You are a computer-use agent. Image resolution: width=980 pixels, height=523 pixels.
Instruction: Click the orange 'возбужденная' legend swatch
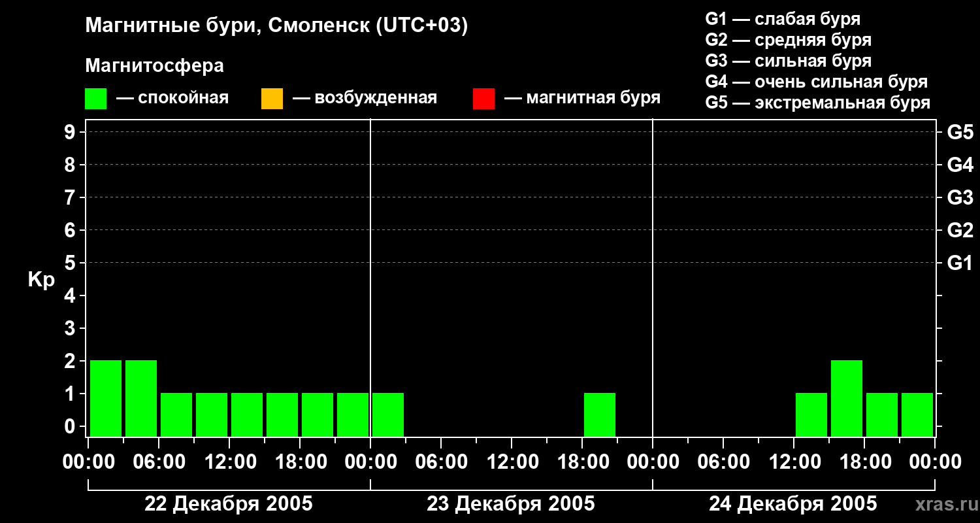coord(272,99)
